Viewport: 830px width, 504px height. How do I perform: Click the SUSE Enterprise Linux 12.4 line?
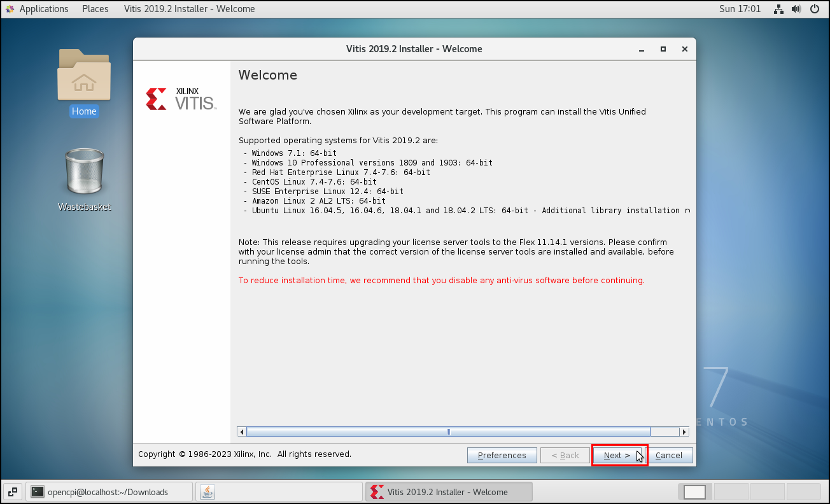[x=323, y=192]
